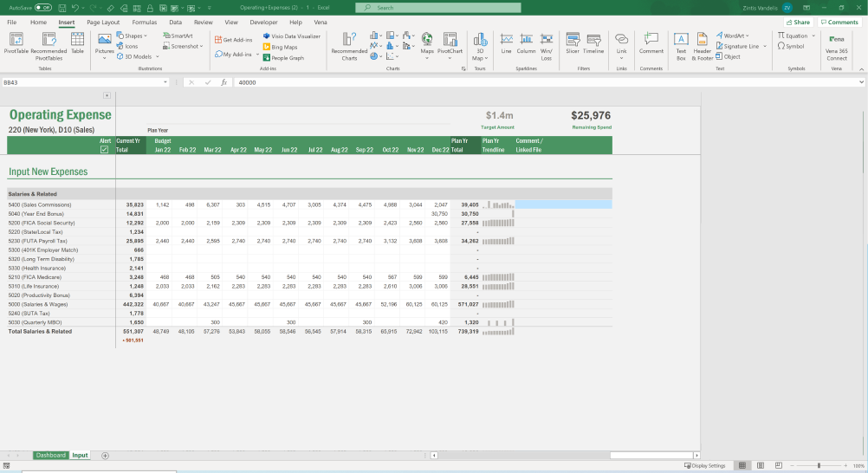
Task: Expand the grouped columns plus button
Action: coord(107,95)
